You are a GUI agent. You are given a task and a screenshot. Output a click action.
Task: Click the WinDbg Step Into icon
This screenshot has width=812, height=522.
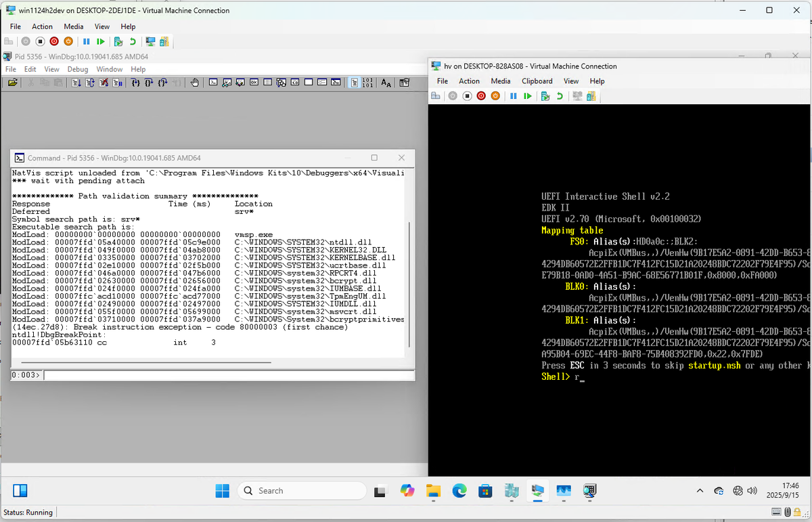tap(135, 83)
